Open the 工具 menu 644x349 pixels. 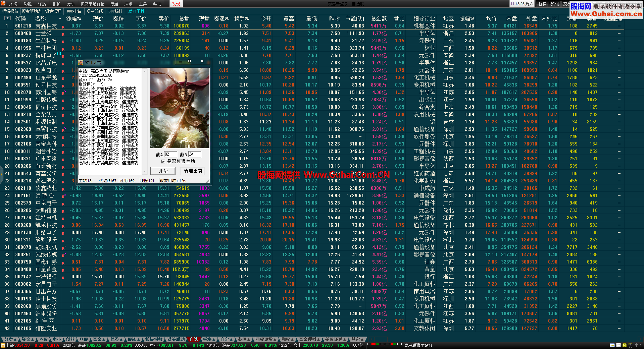click(x=143, y=4)
